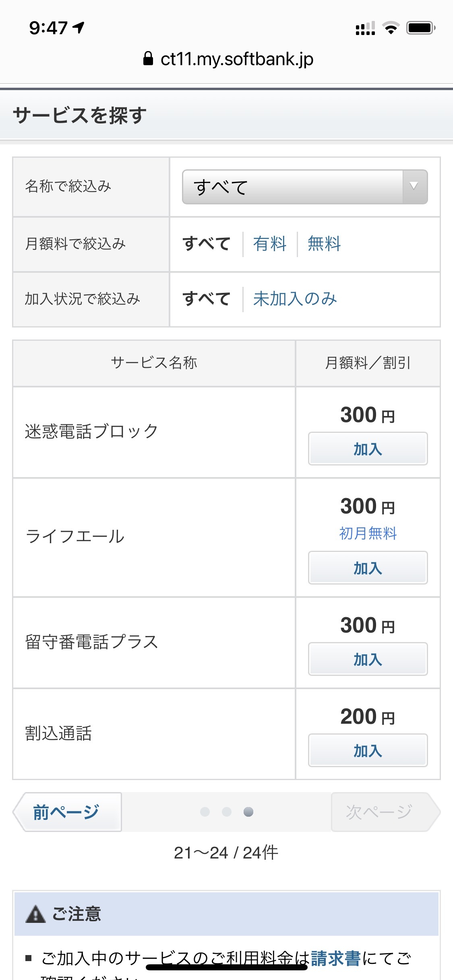453x980 pixels.
Task: Tap the warning triangle beside ご注意
Action: point(35,914)
